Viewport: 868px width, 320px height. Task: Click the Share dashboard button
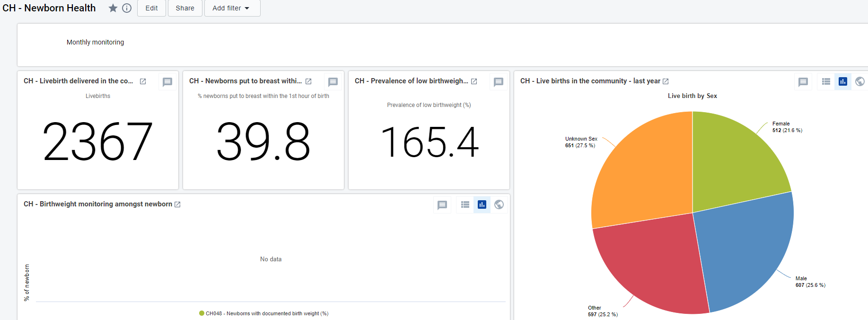[185, 8]
